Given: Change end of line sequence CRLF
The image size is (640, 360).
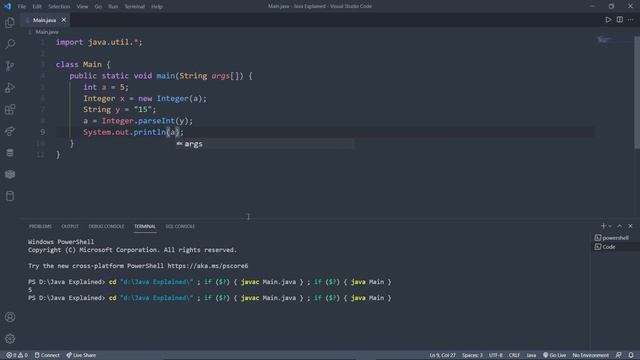Looking at the screenshot, I should coord(514,355).
